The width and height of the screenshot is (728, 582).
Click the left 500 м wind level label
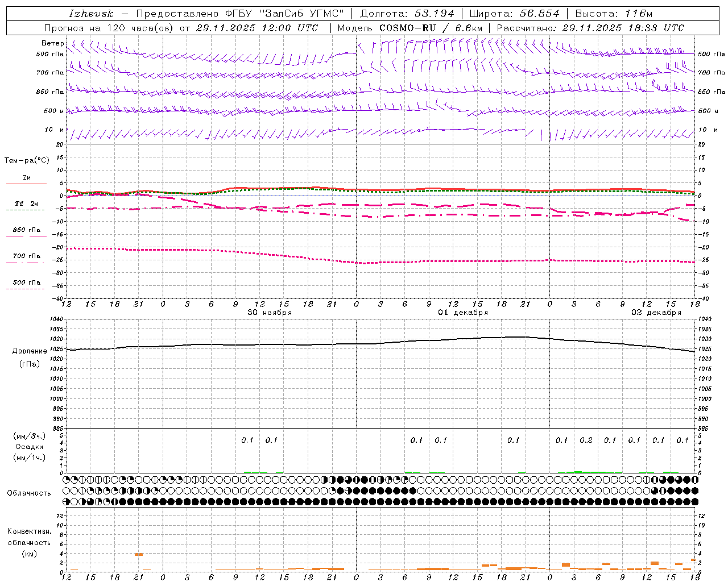(x=54, y=111)
